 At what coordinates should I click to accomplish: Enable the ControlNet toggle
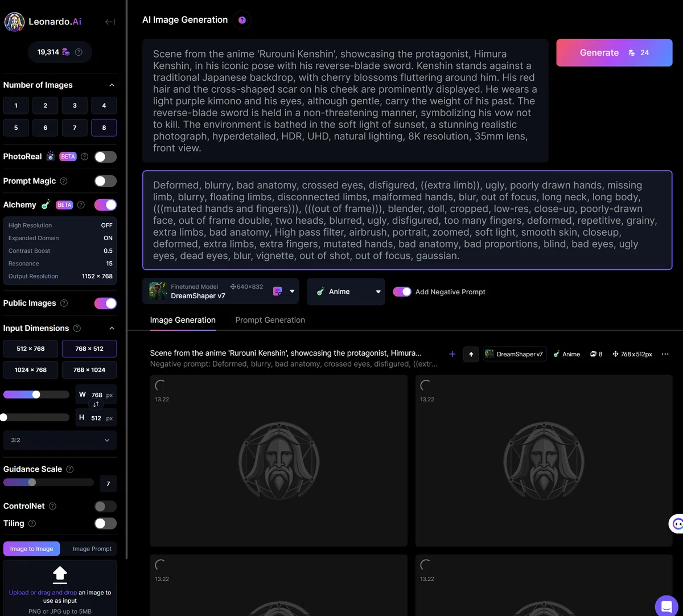(x=105, y=506)
